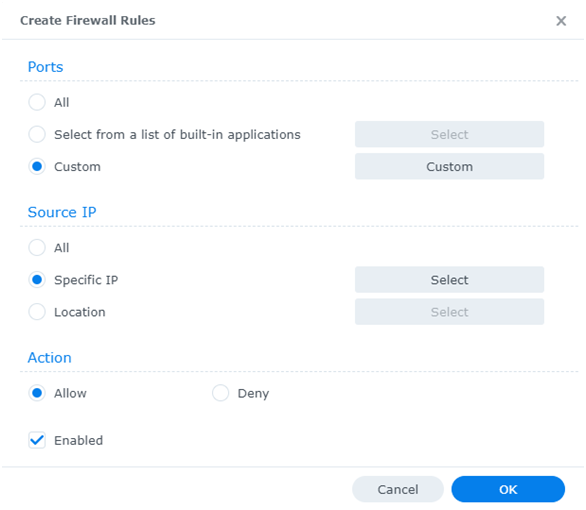The width and height of the screenshot is (586, 510).
Task: Click the Source IP section heading
Action: pyautogui.click(x=62, y=212)
